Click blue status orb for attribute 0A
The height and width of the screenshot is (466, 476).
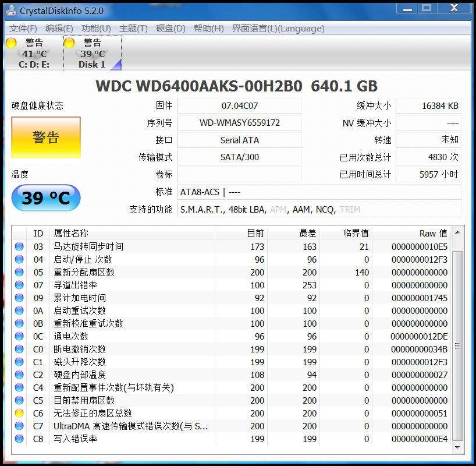coord(19,310)
